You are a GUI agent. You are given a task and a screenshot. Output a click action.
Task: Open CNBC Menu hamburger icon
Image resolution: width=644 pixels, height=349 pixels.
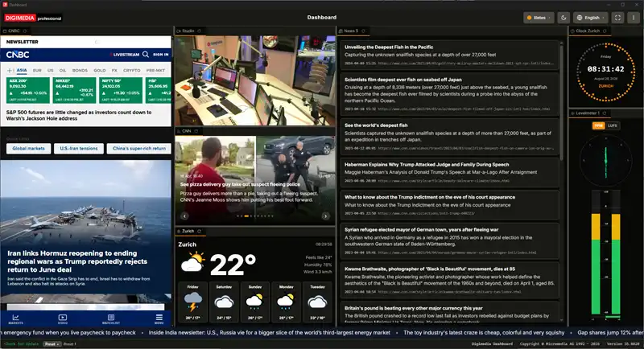click(x=159, y=319)
